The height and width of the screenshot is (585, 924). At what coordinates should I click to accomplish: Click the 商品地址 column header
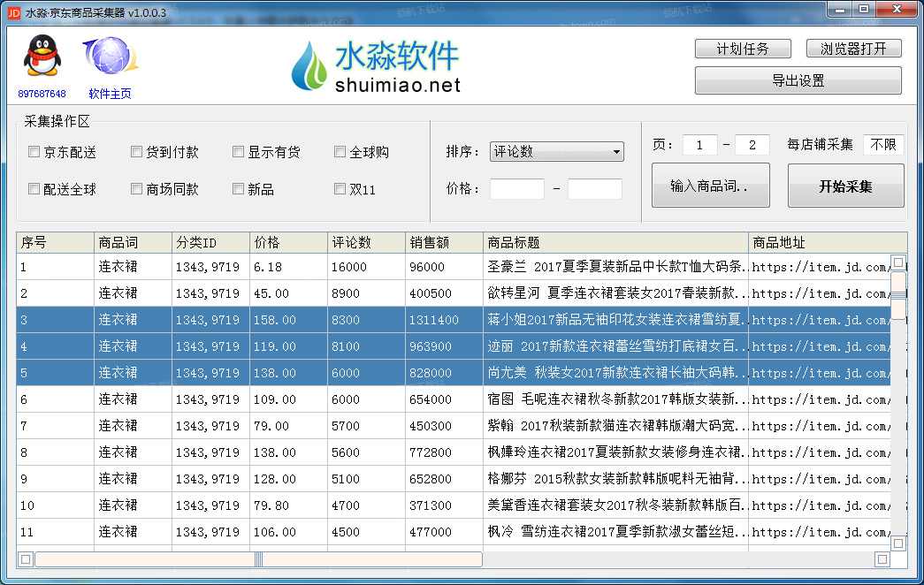pos(828,242)
